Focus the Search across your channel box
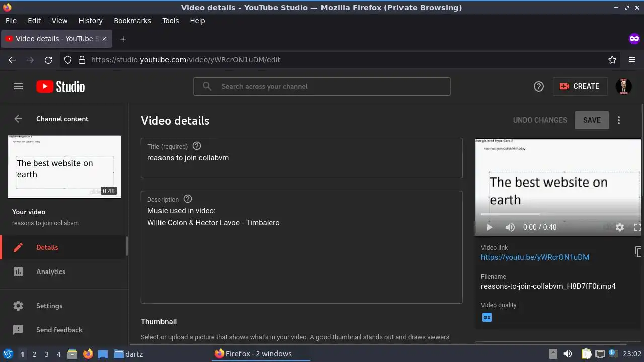This screenshot has width=644, height=362. coord(322,86)
